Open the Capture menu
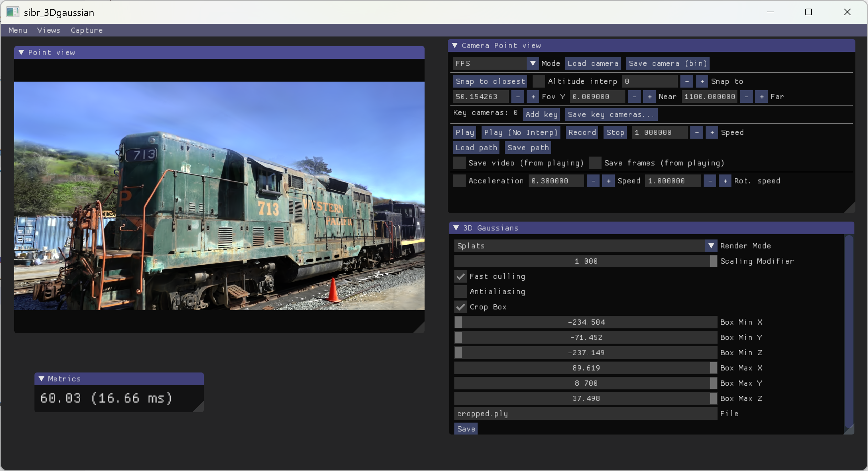Image resolution: width=868 pixels, height=471 pixels. click(x=87, y=30)
